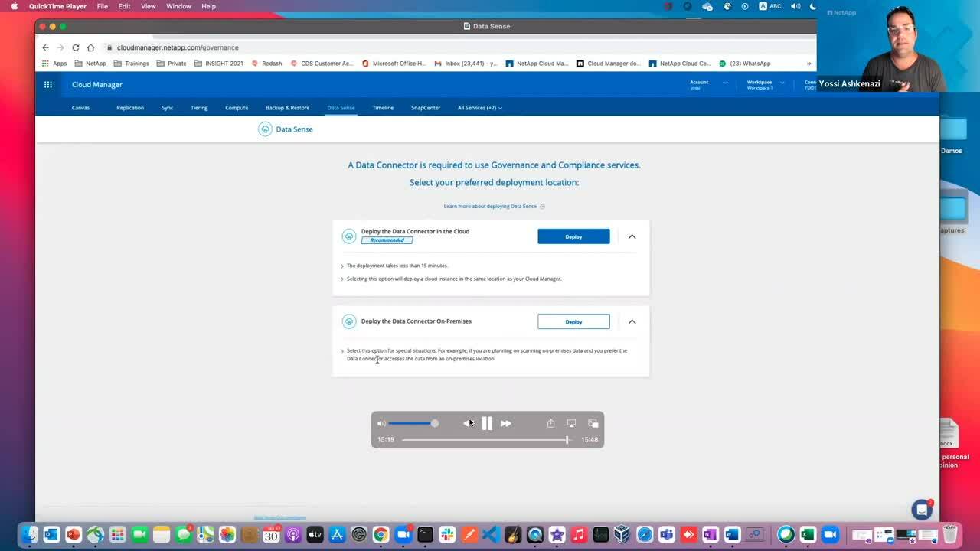980x551 pixels.
Task: Open Microsoft Word from the Dock
Action: [x=732, y=534]
